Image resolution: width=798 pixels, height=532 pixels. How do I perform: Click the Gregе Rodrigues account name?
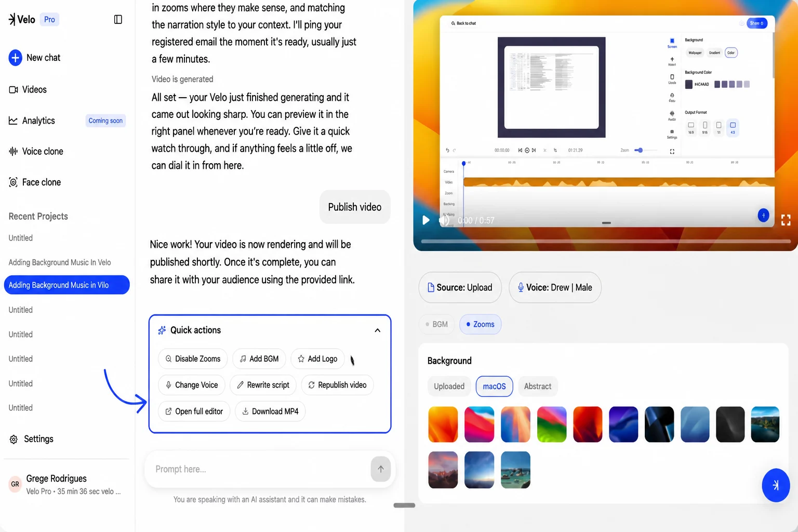click(57, 478)
